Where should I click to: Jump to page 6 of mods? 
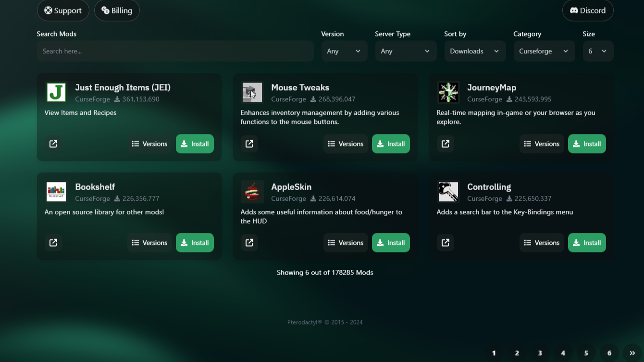coord(609,353)
